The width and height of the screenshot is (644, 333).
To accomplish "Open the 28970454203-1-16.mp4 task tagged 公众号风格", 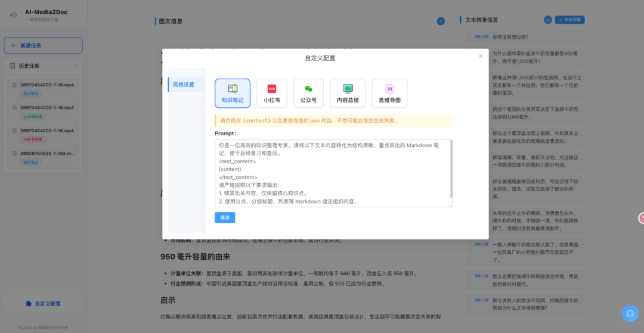I will tap(43, 111).
